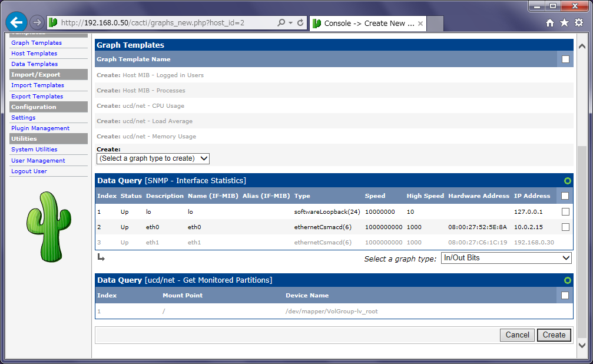Image resolution: width=593 pixels, height=364 pixels.
Task: Click 'Host MIB - Logged in Users' row
Action: pyautogui.click(x=334, y=75)
